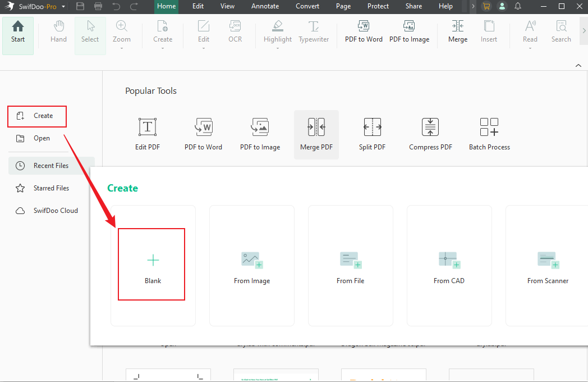
Task: Open Batch Process
Action: click(489, 133)
